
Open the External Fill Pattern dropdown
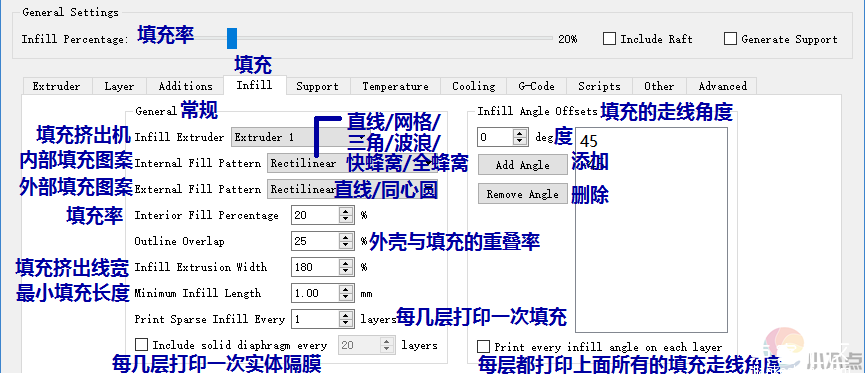click(353, 189)
